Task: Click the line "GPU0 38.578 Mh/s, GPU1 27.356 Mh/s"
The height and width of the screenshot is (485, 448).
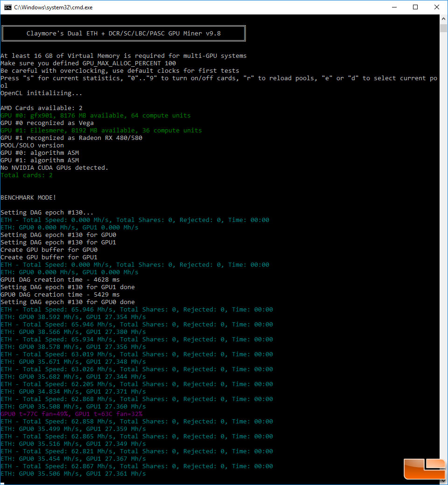Action: pyautogui.click(x=73, y=347)
